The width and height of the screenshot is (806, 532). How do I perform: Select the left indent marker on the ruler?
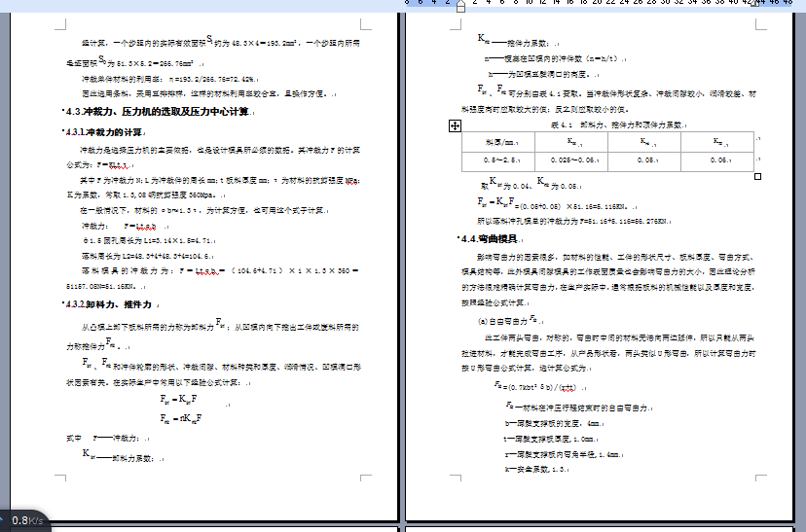(461, 6)
